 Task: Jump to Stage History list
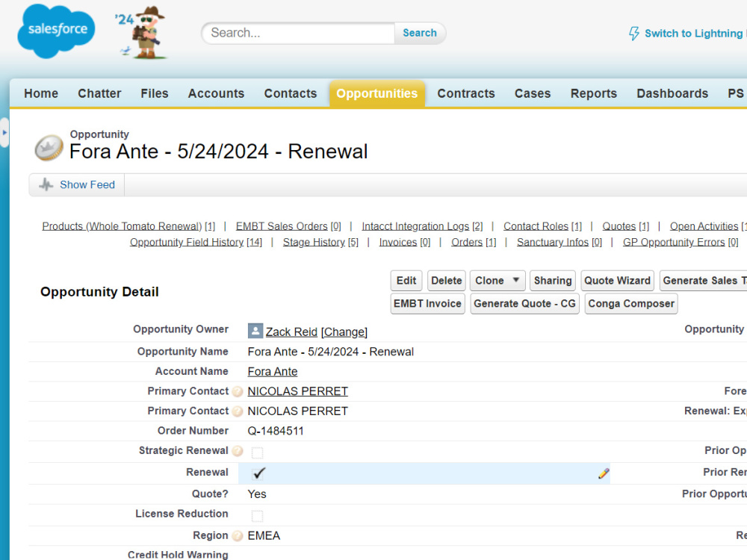320,242
